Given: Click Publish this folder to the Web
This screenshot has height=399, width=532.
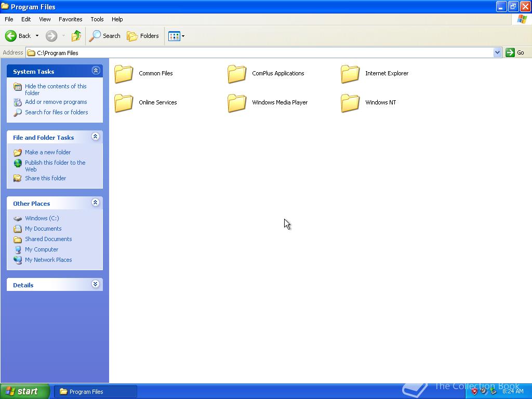Looking at the screenshot, I should (55, 166).
